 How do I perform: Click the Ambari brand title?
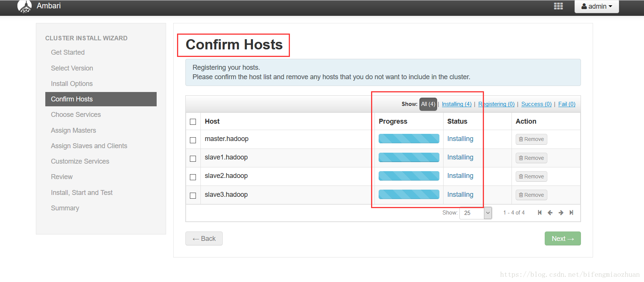[x=49, y=6]
